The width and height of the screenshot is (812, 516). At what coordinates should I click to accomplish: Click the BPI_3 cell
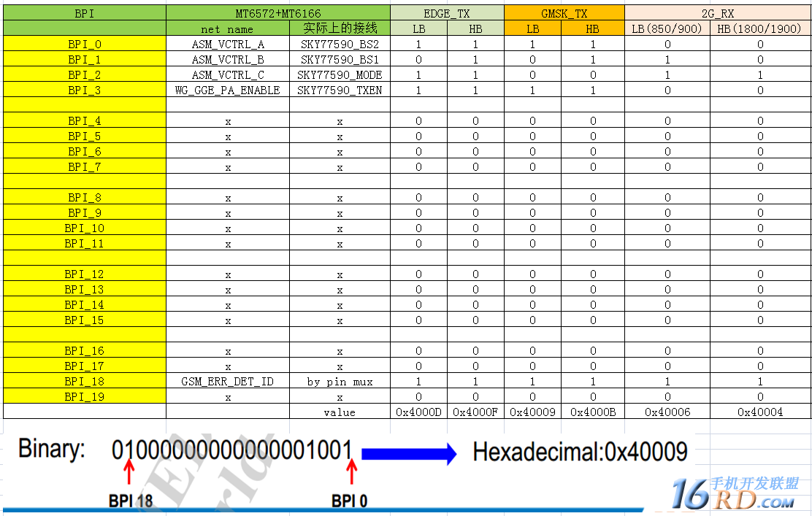pos(85,90)
